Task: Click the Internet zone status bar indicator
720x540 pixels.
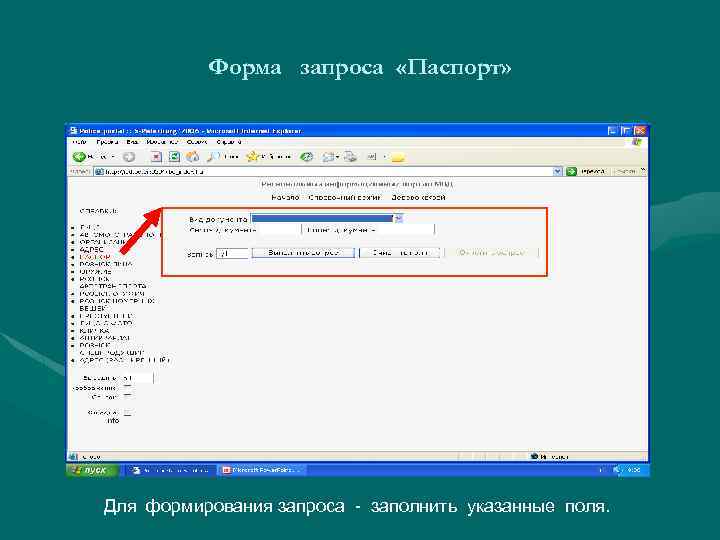Action: (x=550, y=456)
